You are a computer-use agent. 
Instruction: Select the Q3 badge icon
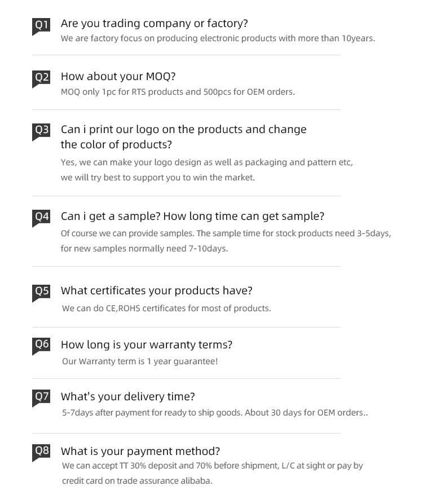pyautogui.click(x=42, y=131)
